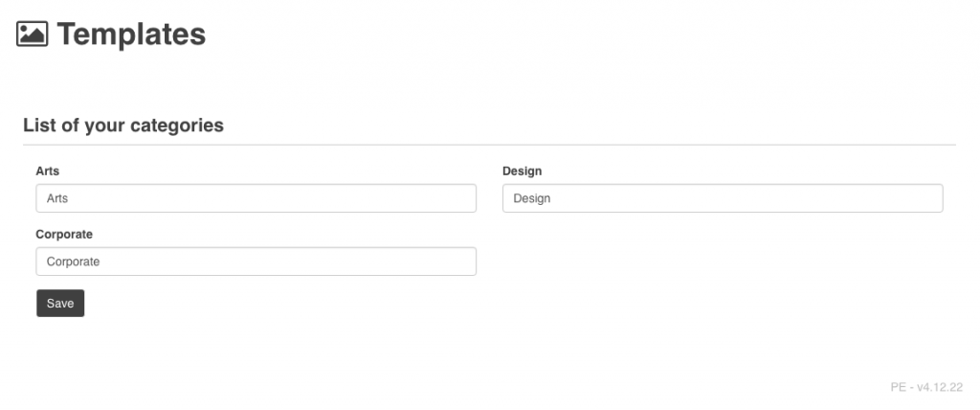Image resolution: width=980 pixels, height=410 pixels.
Task: Click the Templates page title
Action: point(131,34)
